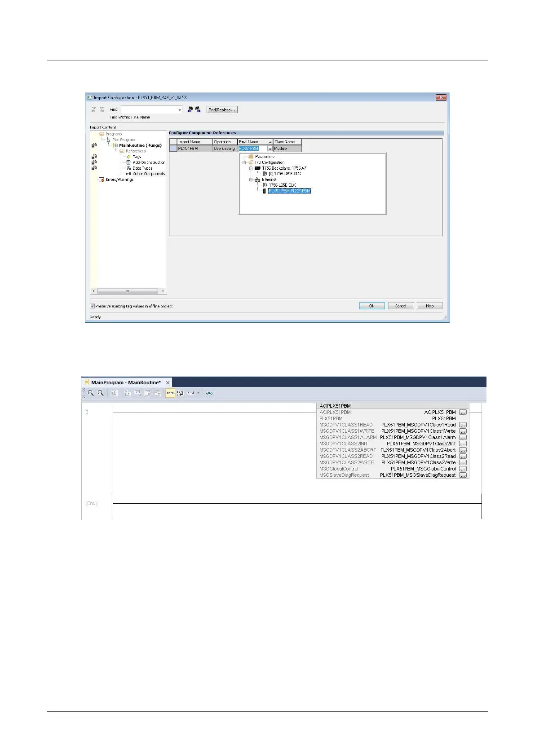Viewport: 535px width, 756px height.
Task: Click the Find Next binoculars icon
Action: [x=198, y=109]
